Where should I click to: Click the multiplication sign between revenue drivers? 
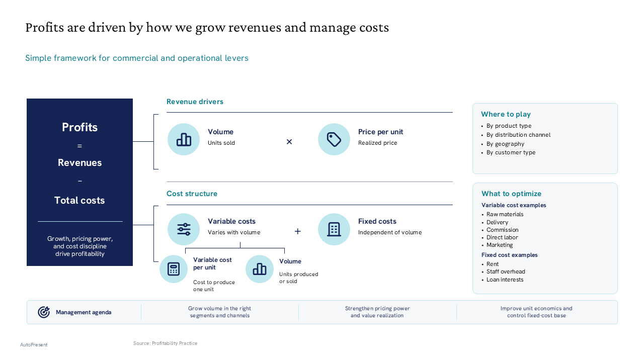point(289,142)
